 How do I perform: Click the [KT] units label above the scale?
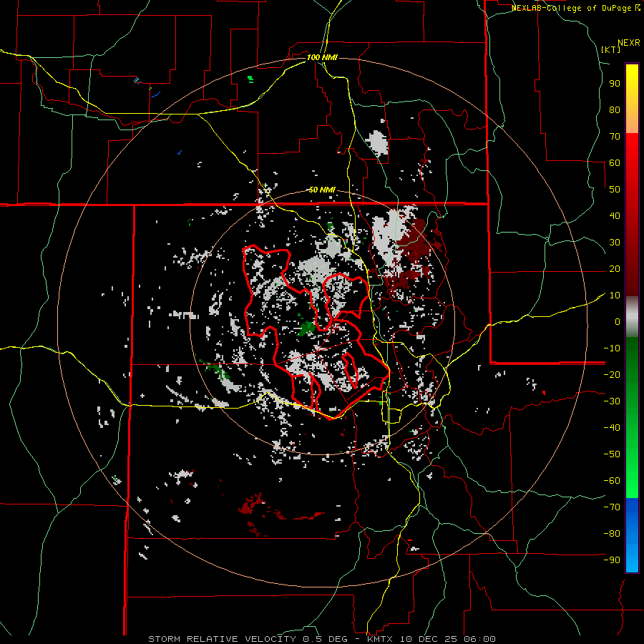(611, 49)
